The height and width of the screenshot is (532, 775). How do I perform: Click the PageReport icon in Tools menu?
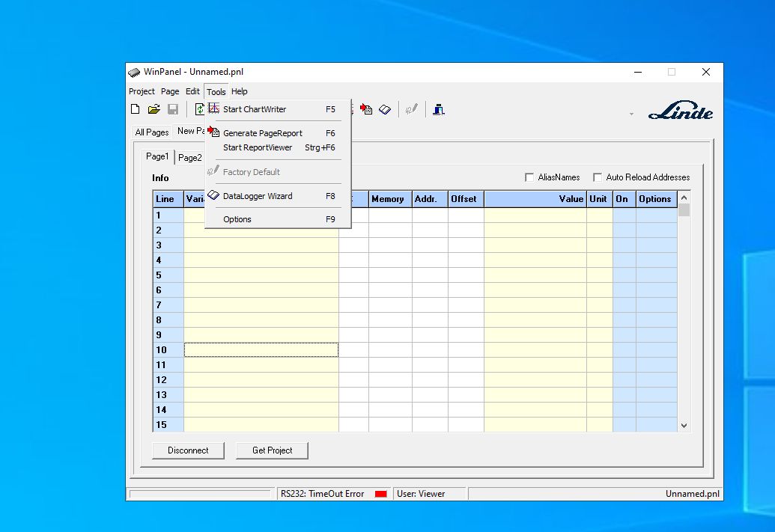tap(213, 132)
